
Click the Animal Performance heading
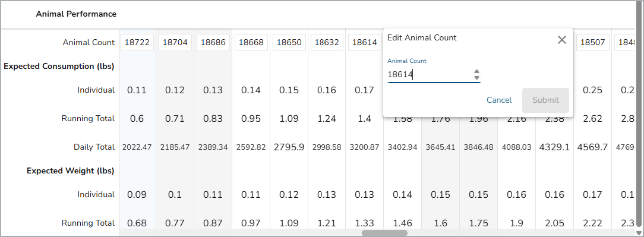coord(76,14)
